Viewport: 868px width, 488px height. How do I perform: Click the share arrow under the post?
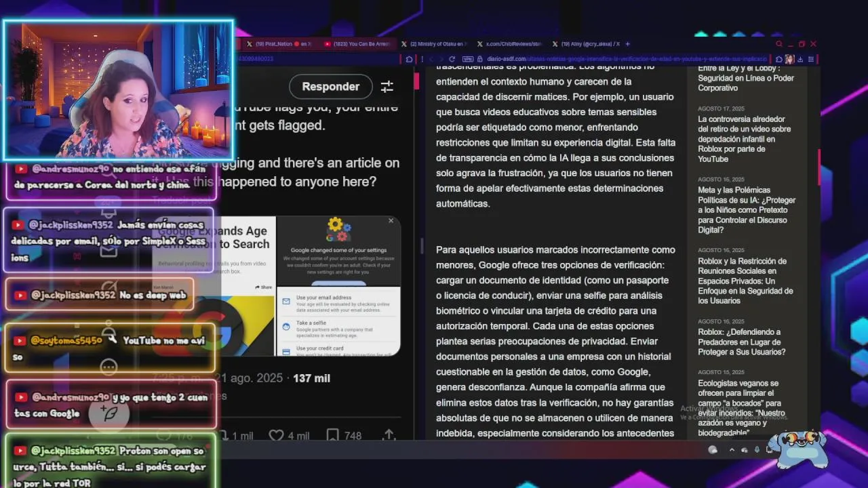click(389, 436)
